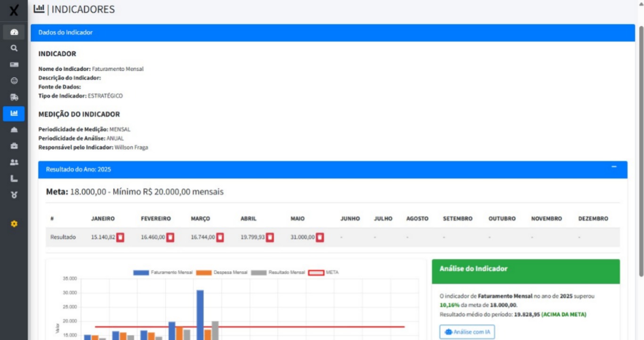The height and width of the screenshot is (340, 644).
Task: Click the medal icon in sidebar
Action: [x=14, y=195]
